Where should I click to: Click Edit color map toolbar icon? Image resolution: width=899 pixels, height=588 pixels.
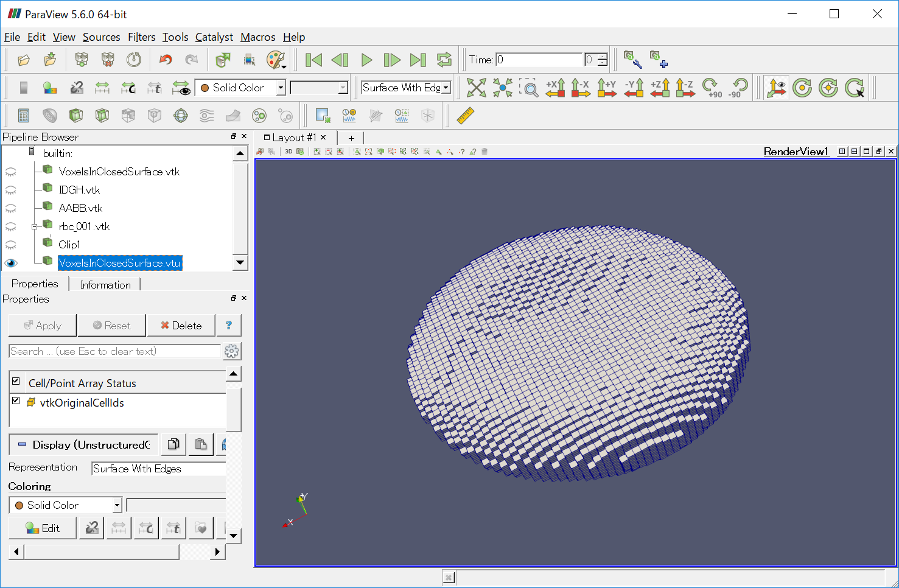point(50,88)
